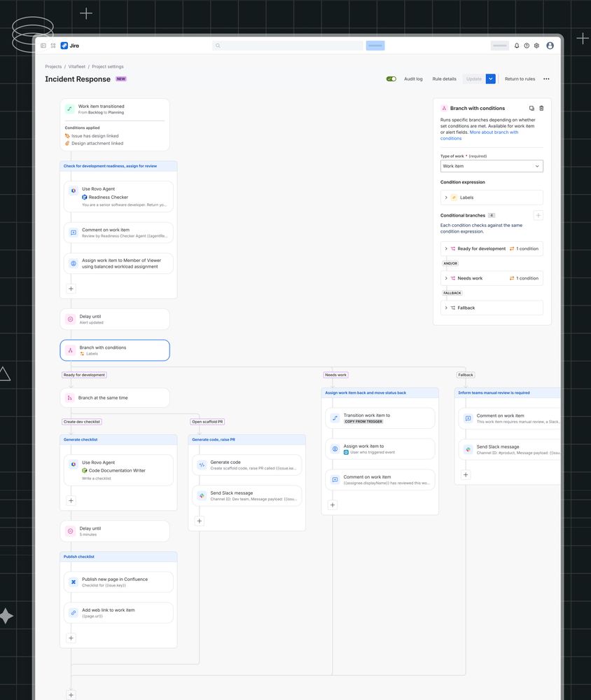Open settings gear icon
591x700 pixels.
point(536,46)
